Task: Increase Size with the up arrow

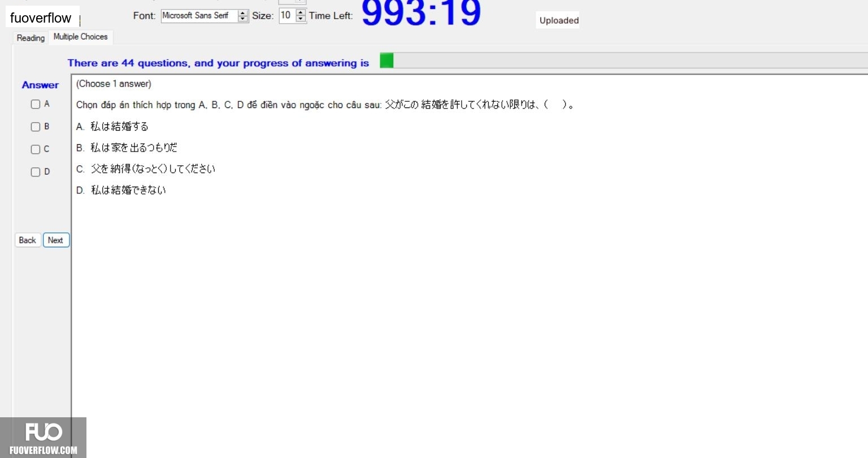Action: pyautogui.click(x=301, y=13)
